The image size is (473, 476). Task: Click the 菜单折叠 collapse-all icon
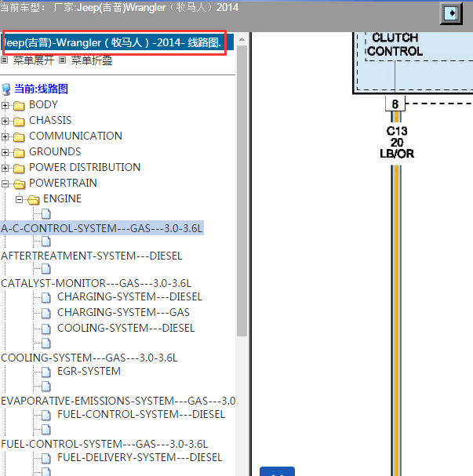[62, 60]
